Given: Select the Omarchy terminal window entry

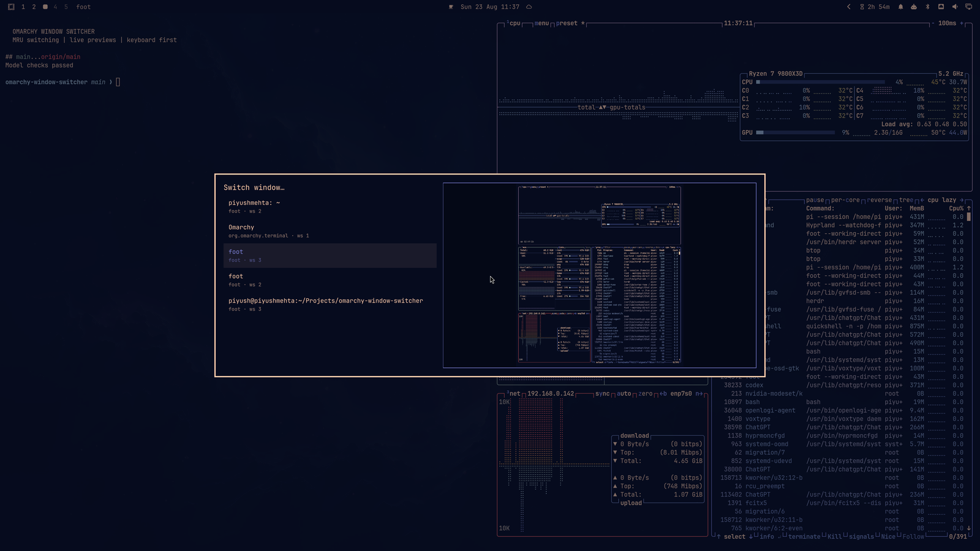Looking at the screenshot, I should pyautogui.click(x=330, y=231).
